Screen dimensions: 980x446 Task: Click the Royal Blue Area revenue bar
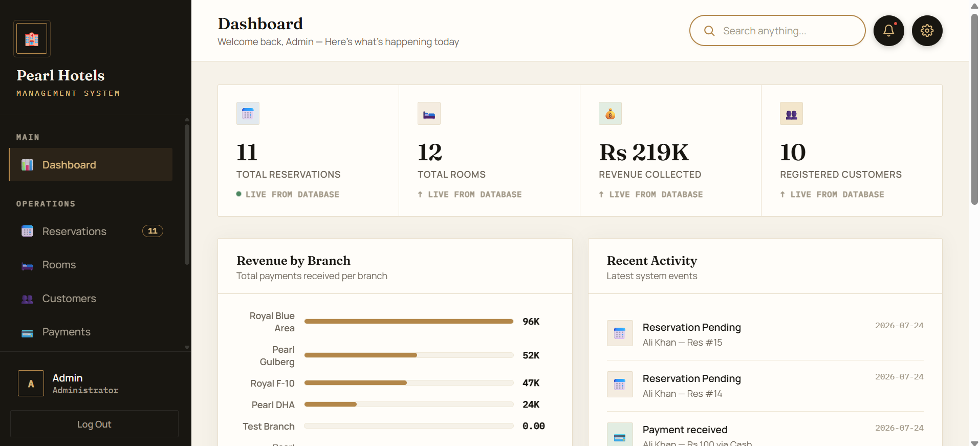tap(409, 322)
